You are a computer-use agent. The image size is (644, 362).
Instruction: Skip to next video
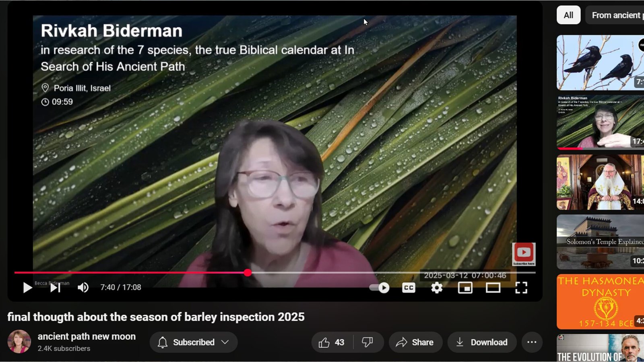tap(55, 288)
